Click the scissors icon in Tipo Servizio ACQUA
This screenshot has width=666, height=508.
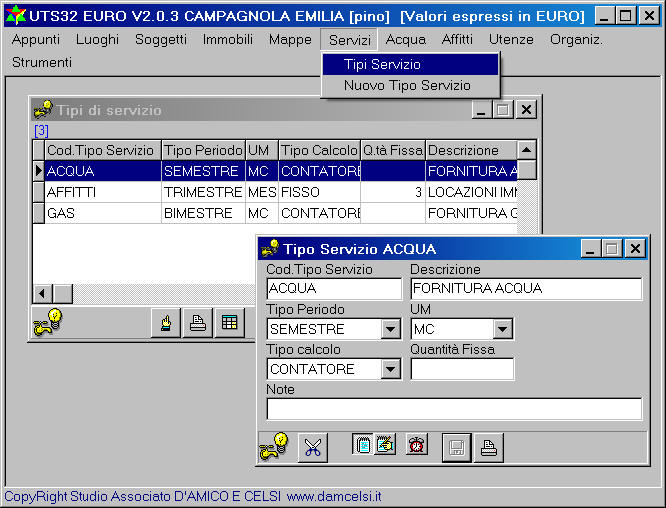pos(312,447)
